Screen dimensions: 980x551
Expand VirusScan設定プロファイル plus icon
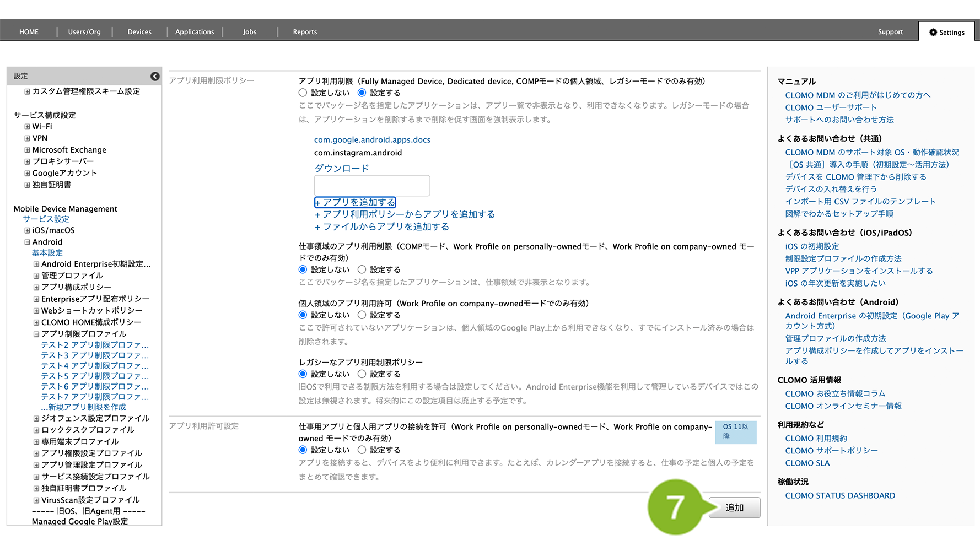click(36, 500)
